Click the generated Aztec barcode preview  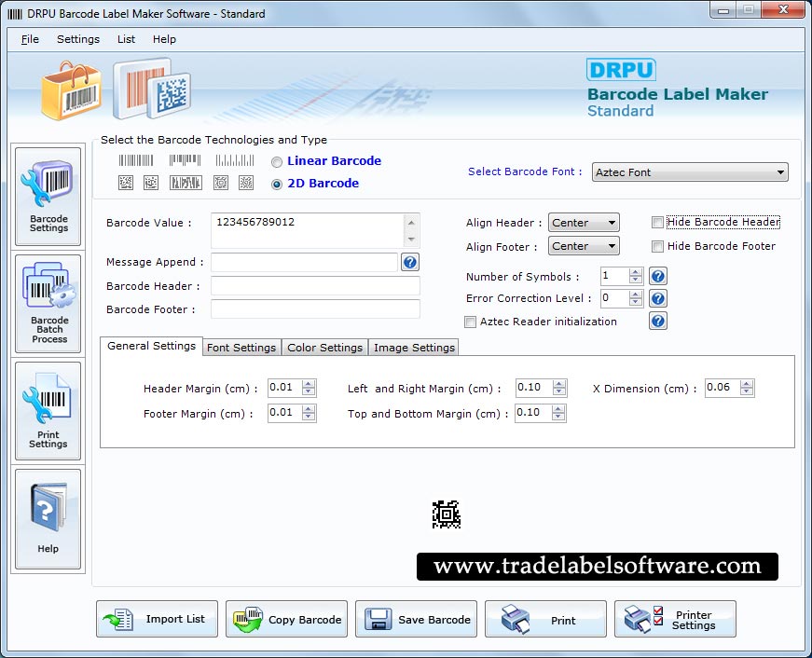pyautogui.click(x=447, y=514)
